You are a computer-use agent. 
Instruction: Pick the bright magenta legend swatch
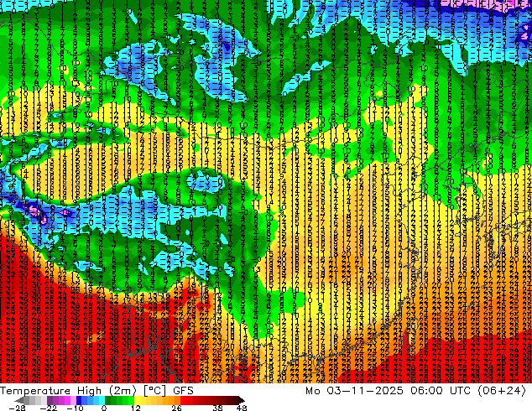tap(67, 400)
